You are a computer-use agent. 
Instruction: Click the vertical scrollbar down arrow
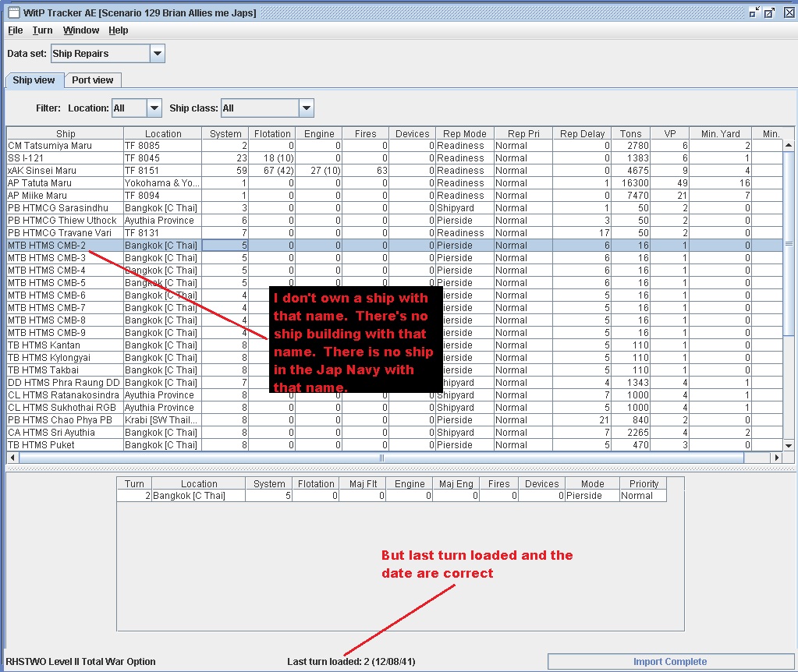click(x=789, y=446)
